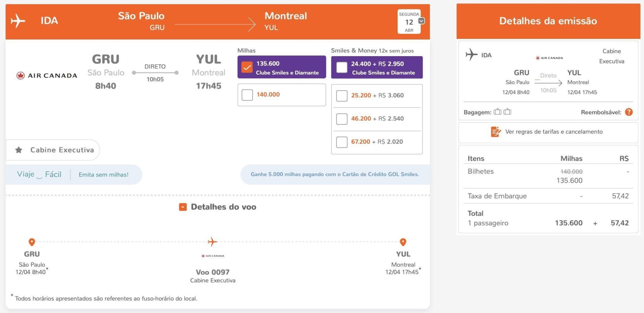Screen dimensions: 644x313
Task: Check the 24.400 + R$ 2.950 option
Action: tap(342, 68)
